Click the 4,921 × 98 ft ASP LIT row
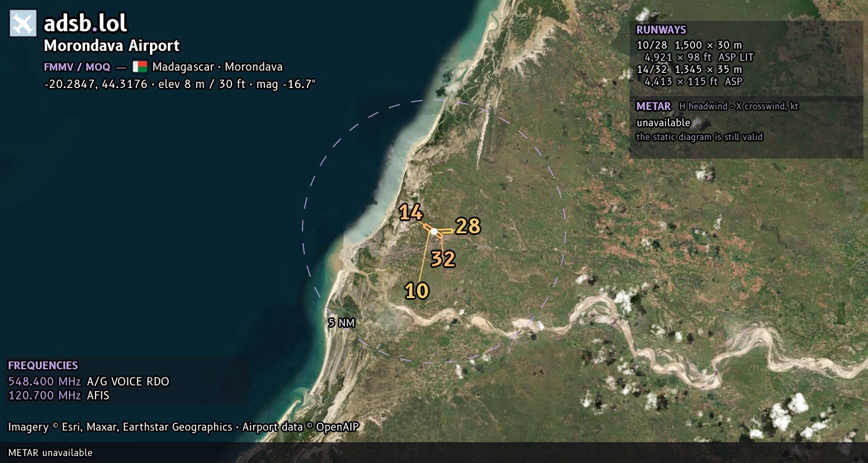 click(x=699, y=57)
